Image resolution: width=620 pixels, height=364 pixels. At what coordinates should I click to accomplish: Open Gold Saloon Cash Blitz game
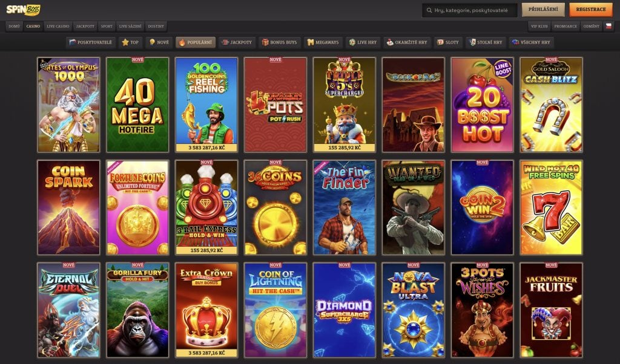(551, 105)
